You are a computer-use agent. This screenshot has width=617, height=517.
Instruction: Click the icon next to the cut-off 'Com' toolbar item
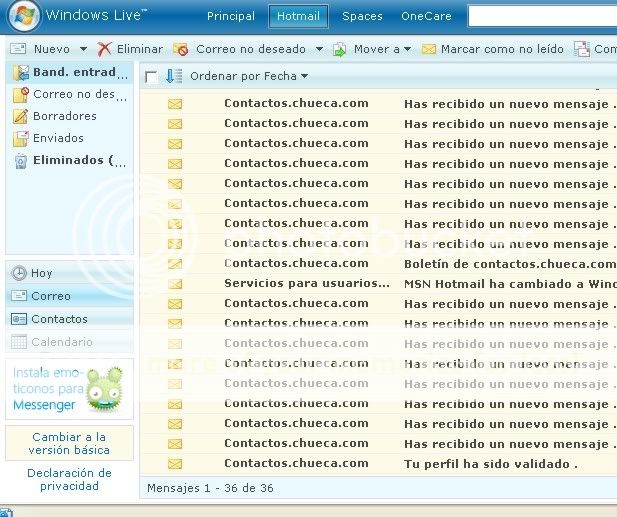click(x=582, y=49)
